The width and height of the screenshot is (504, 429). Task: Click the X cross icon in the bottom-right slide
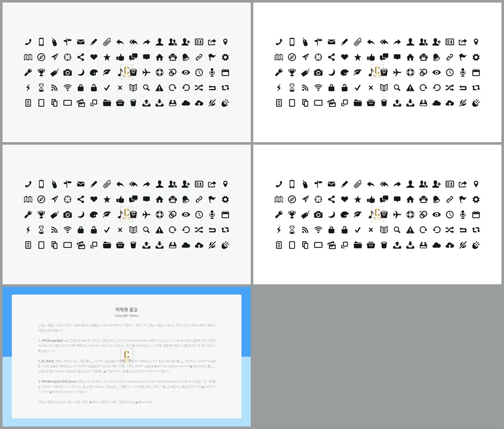371,230
